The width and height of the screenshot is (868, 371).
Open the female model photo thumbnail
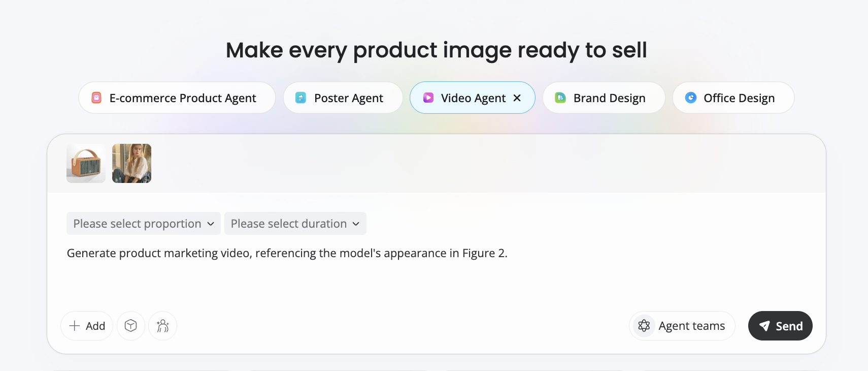131,163
